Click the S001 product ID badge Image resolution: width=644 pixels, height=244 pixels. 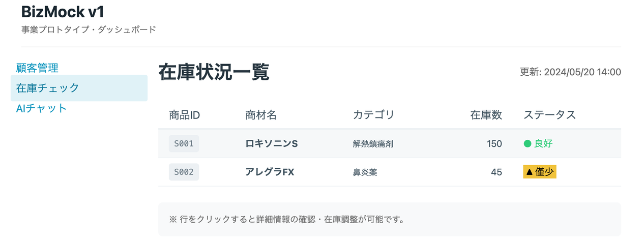(x=184, y=144)
